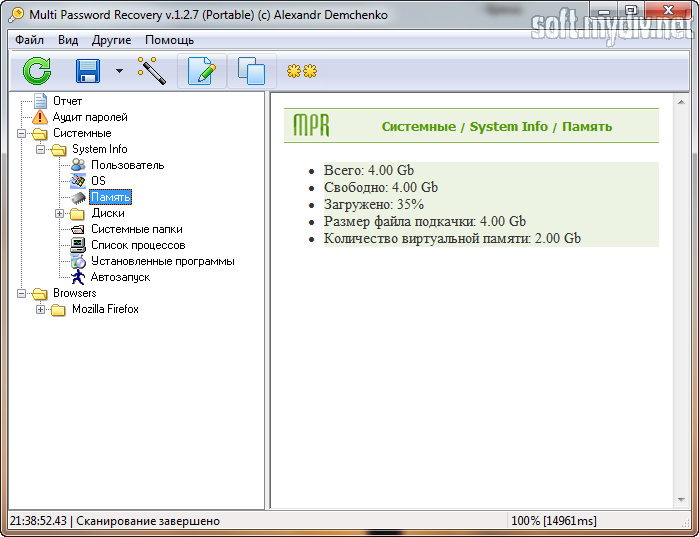699x537 pixels.
Task: Open the Вид menu
Action: point(68,40)
